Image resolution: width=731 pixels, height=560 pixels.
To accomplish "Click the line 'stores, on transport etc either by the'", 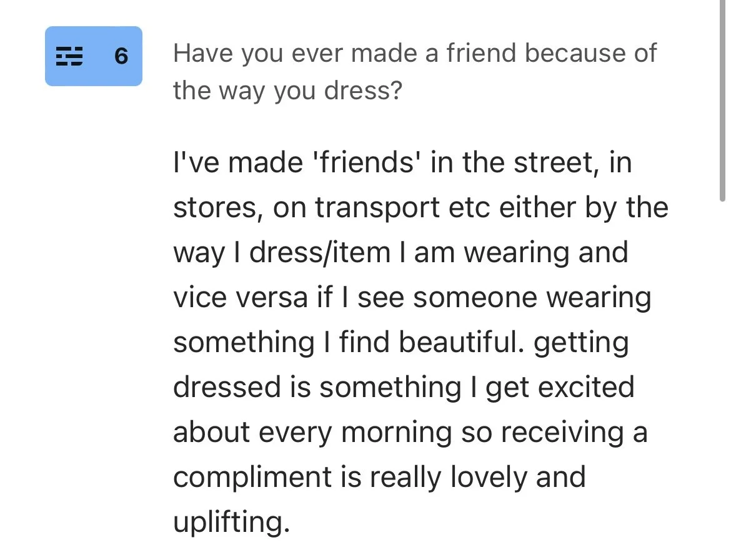I will (421, 207).
